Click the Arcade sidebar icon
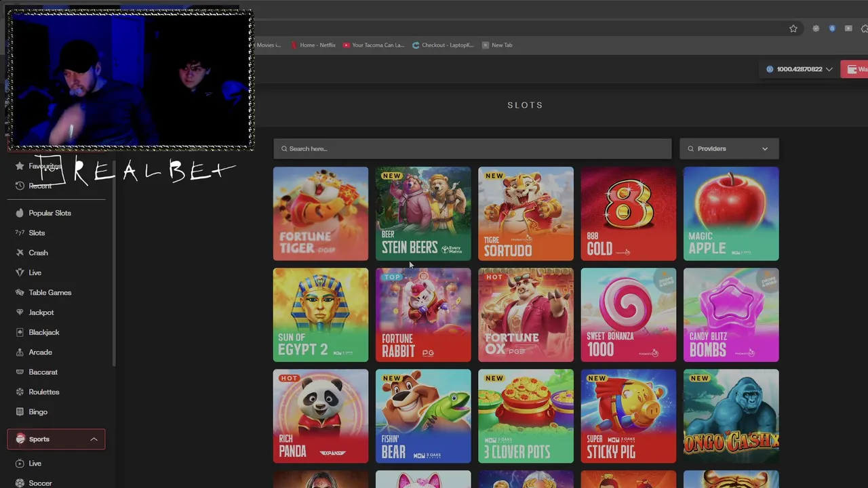This screenshot has width=868, height=488. (x=20, y=352)
